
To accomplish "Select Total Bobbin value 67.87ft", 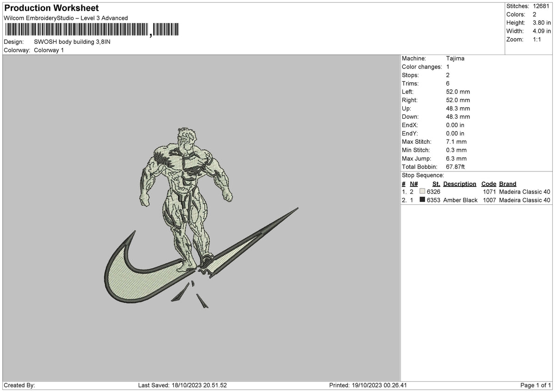I will [456, 167].
